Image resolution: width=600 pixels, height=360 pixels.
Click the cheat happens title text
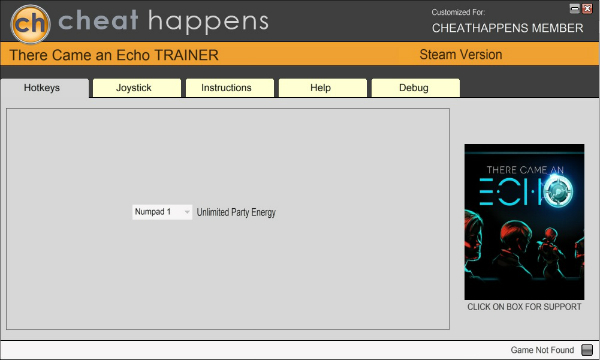click(163, 21)
